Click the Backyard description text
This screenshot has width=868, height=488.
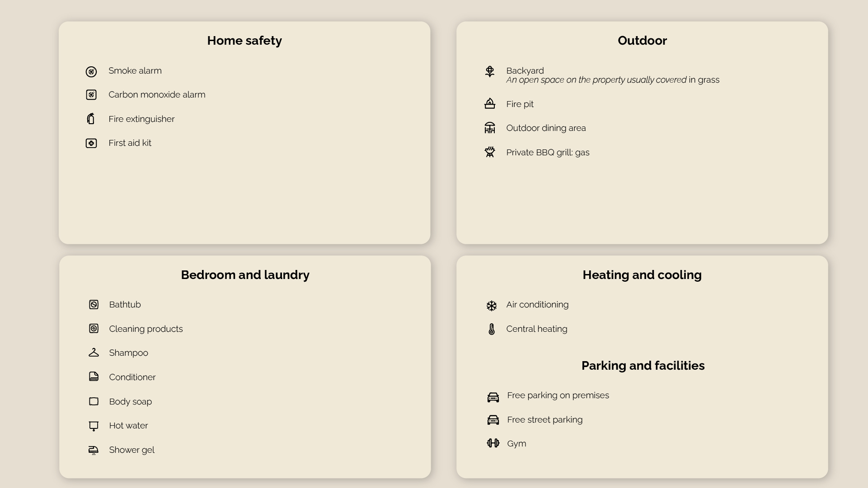click(613, 80)
